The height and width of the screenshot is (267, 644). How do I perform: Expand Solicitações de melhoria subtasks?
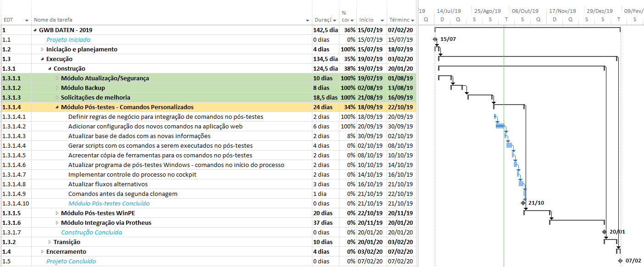[57, 98]
